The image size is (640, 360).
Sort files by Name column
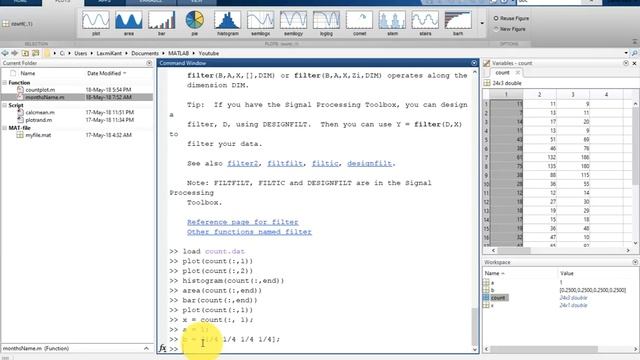click(28, 73)
